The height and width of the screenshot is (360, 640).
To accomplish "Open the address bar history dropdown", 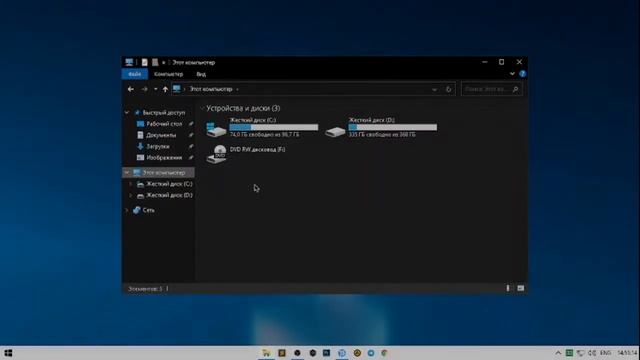I will (x=434, y=89).
